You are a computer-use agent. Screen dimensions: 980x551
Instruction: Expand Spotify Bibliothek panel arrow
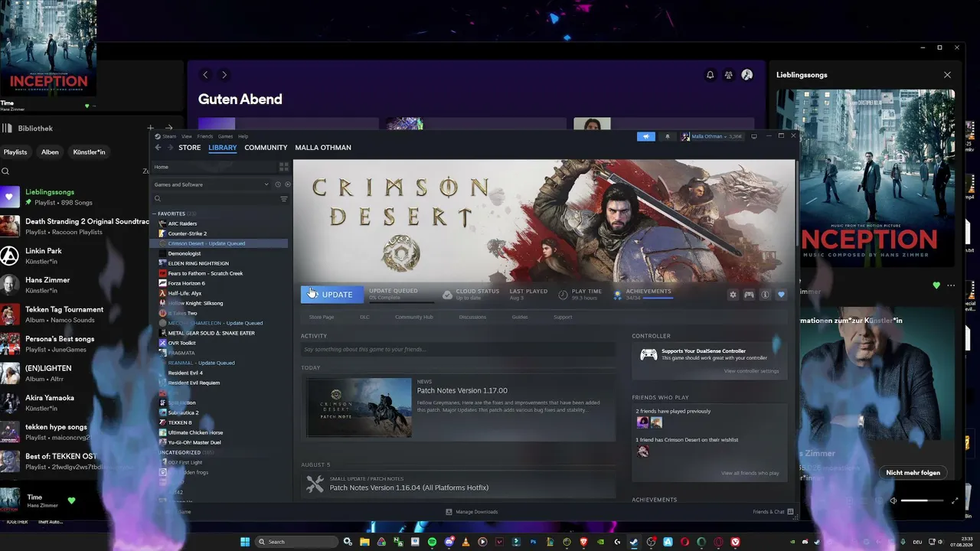tap(169, 129)
